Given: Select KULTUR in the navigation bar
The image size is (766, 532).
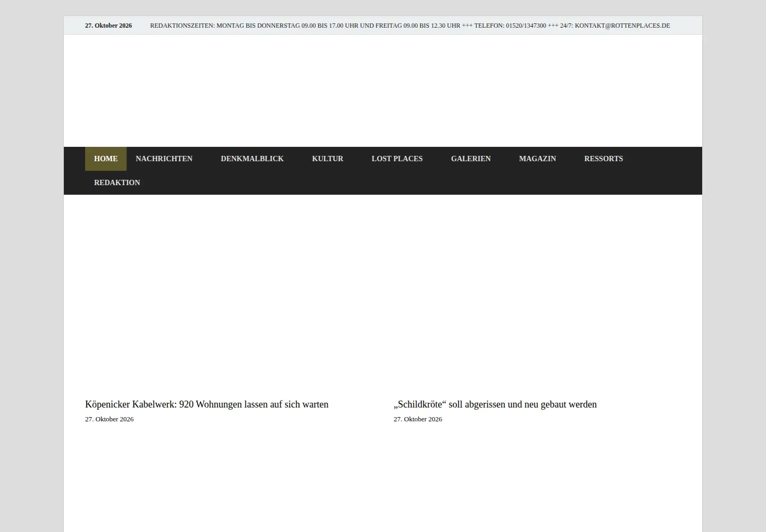Looking at the screenshot, I should pyautogui.click(x=328, y=159).
